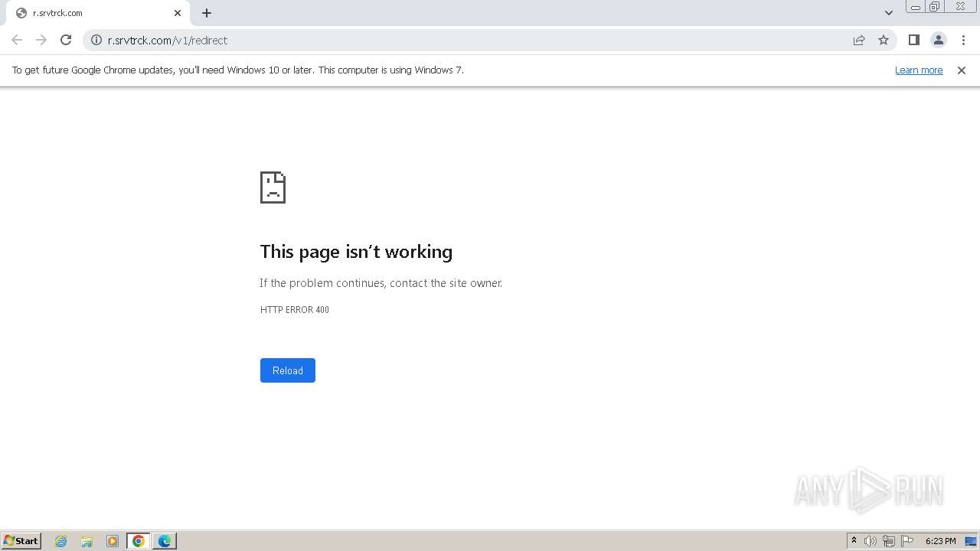Open the volume speaker tray icon
The width and height of the screenshot is (980, 551).
[x=871, y=541]
